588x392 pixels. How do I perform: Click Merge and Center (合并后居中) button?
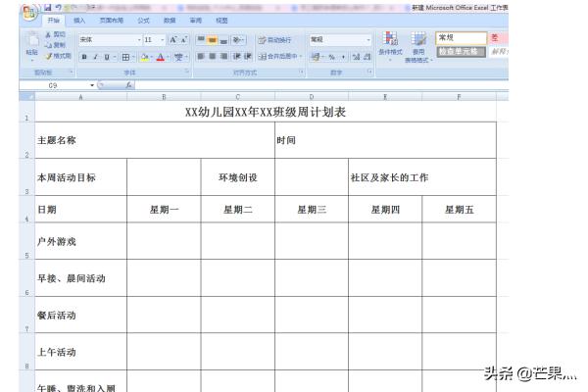tap(277, 57)
